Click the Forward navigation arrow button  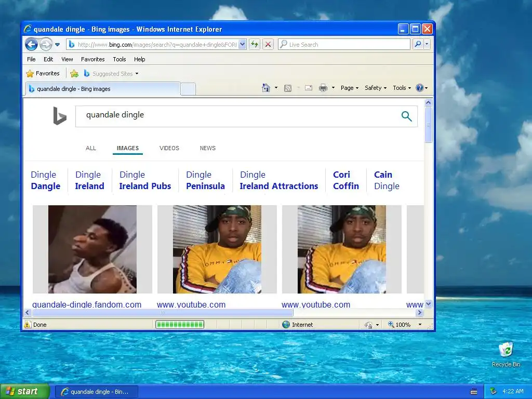pos(46,45)
